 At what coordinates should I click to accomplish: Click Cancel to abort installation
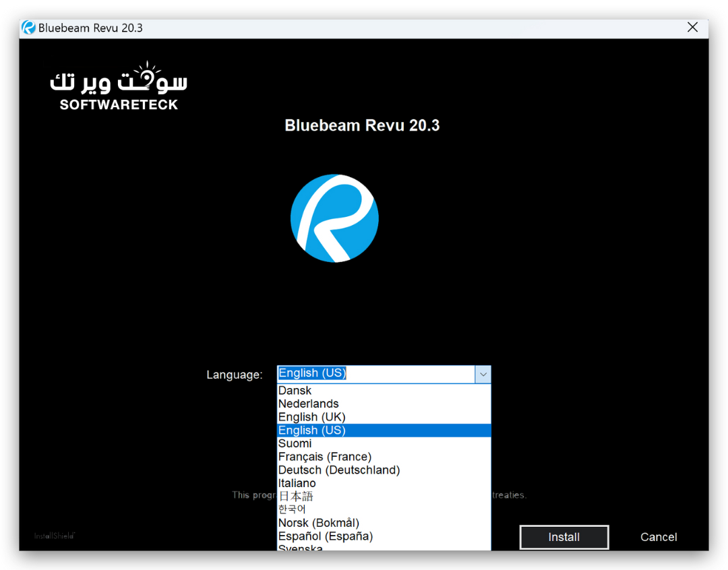coord(659,537)
